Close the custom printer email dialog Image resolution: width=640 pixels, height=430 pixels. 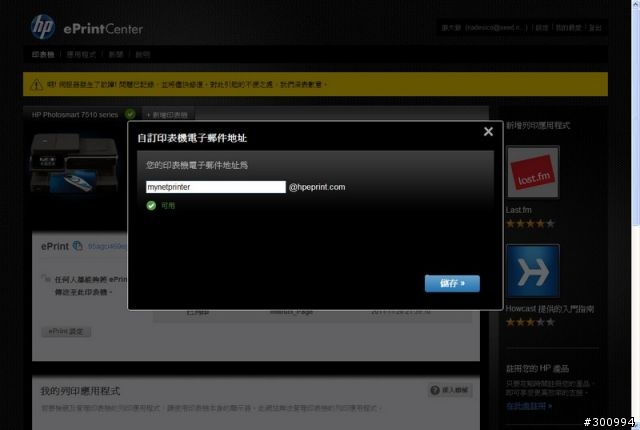[488, 131]
